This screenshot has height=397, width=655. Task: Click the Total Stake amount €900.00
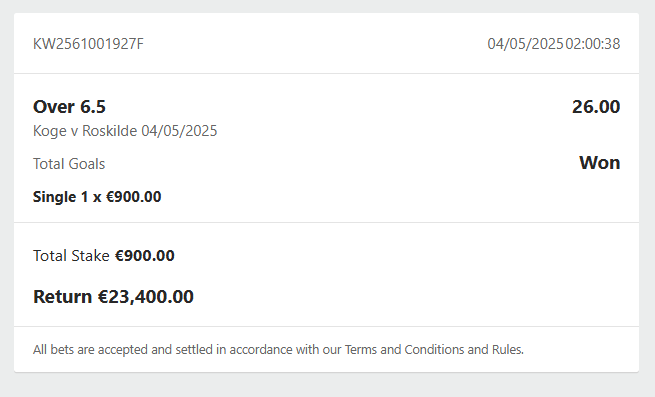(145, 256)
